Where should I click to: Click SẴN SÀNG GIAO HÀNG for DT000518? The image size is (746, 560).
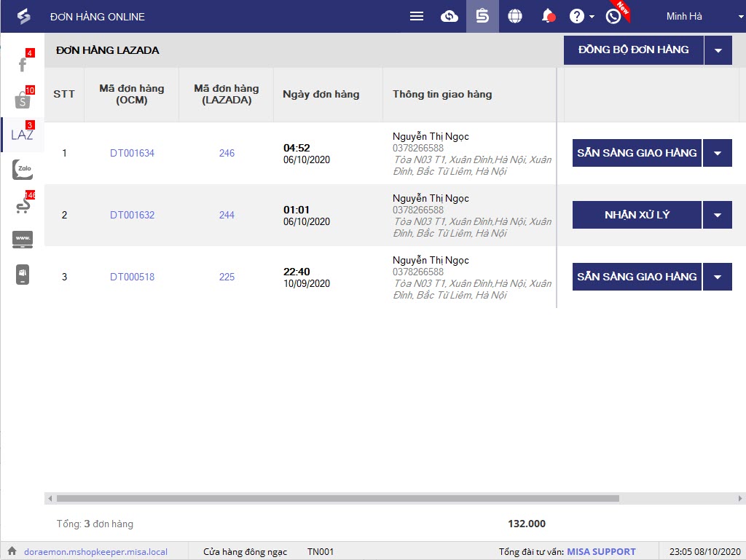click(x=637, y=277)
